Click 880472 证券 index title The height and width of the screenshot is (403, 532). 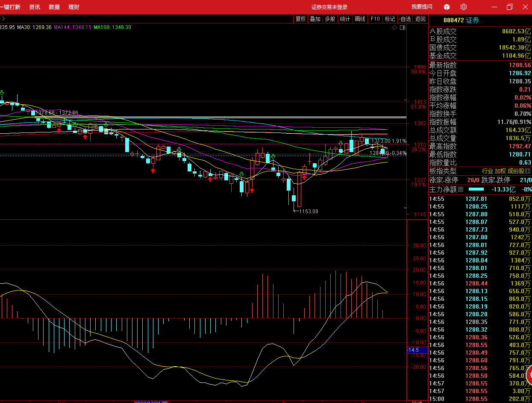461,20
